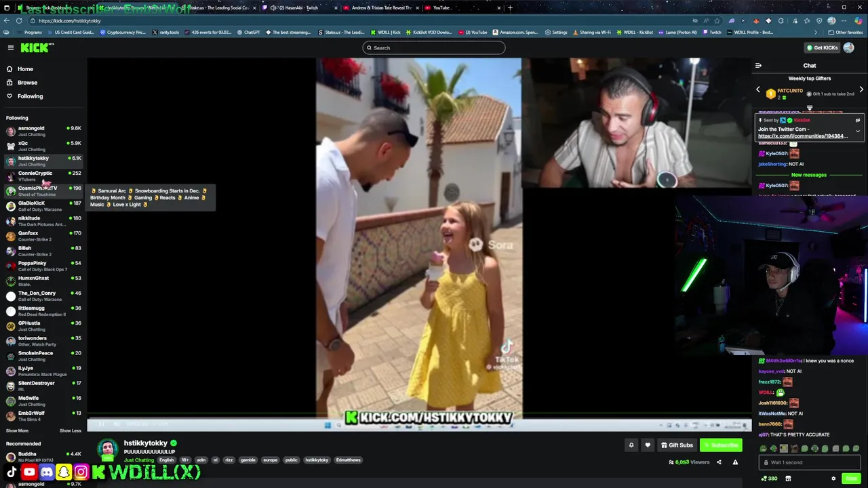Collapse the list with Show Less
The width and height of the screenshot is (868, 488).
(70, 430)
